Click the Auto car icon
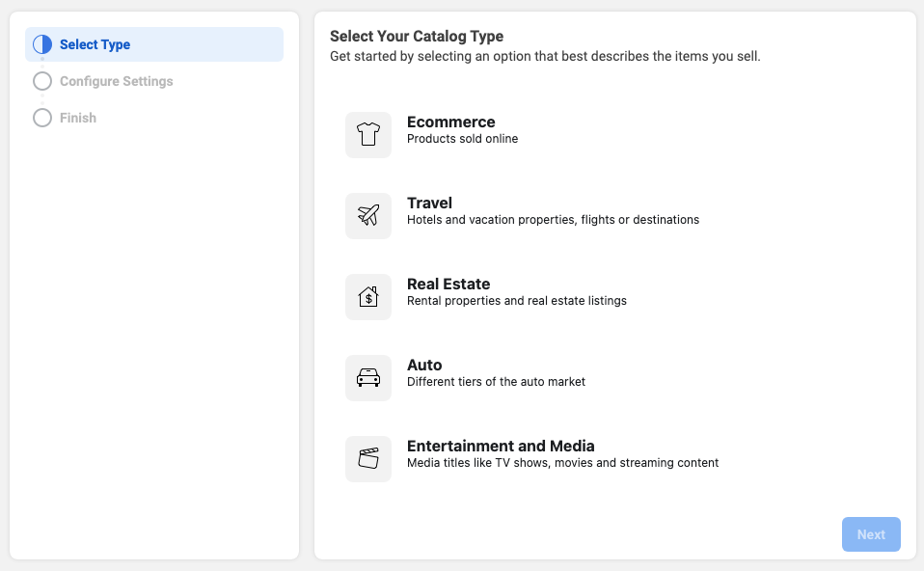Screen dimensions: 924x571 click(368, 378)
